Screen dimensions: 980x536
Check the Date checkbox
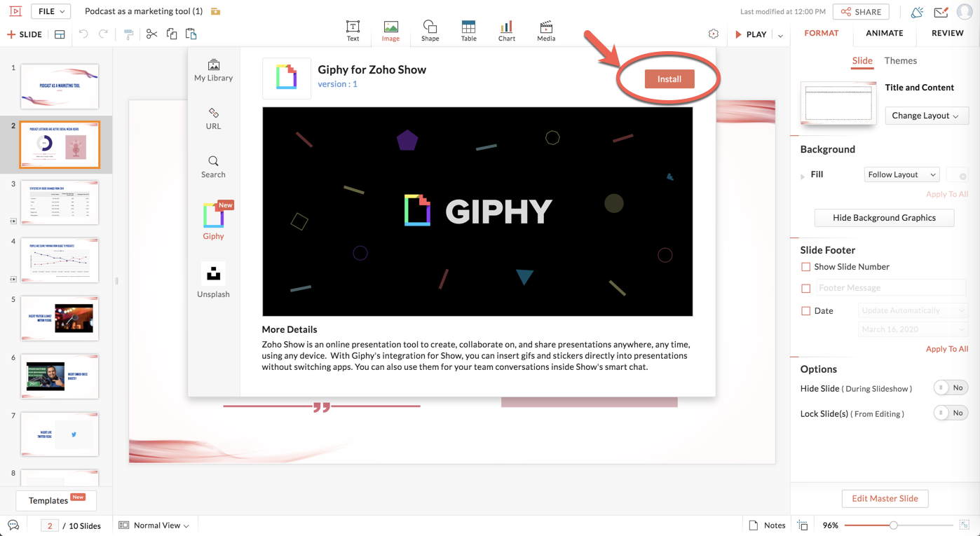click(x=805, y=311)
